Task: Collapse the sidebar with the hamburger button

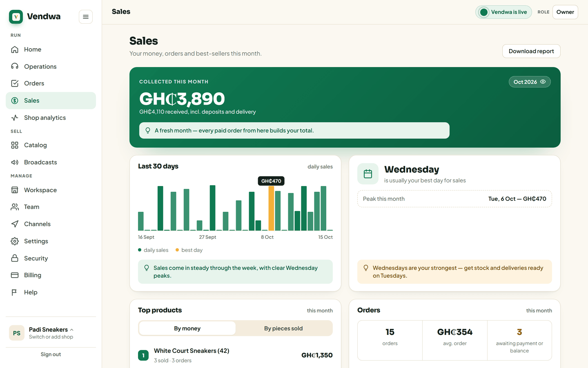Action: click(86, 17)
